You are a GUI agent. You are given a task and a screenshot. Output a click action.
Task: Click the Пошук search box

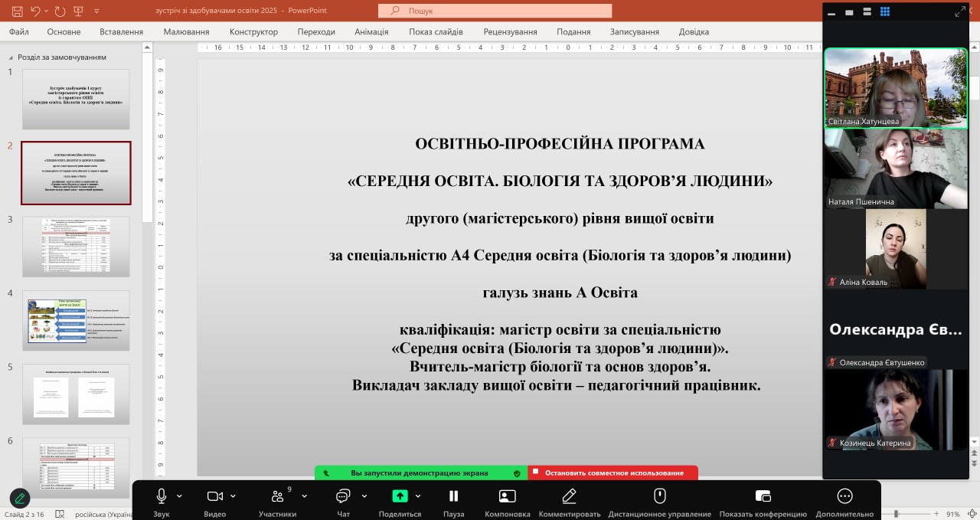(x=495, y=11)
